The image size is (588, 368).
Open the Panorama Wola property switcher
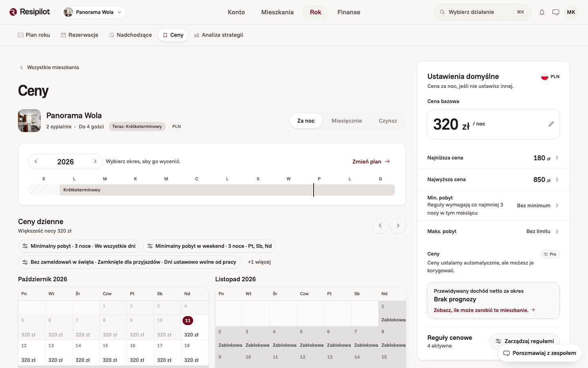point(93,12)
